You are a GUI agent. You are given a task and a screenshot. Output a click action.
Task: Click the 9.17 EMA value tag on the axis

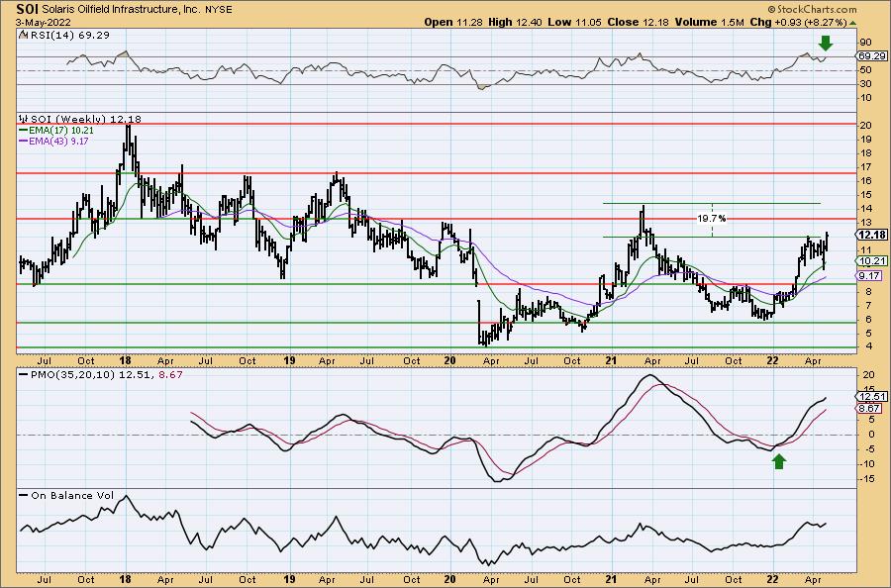click(870, 275)
